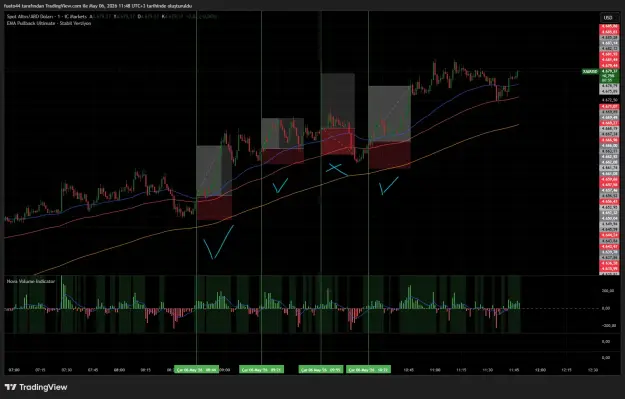The image size is (625, 399).
Task: Click the 10:22 green date marker
Action: point(368,370)
